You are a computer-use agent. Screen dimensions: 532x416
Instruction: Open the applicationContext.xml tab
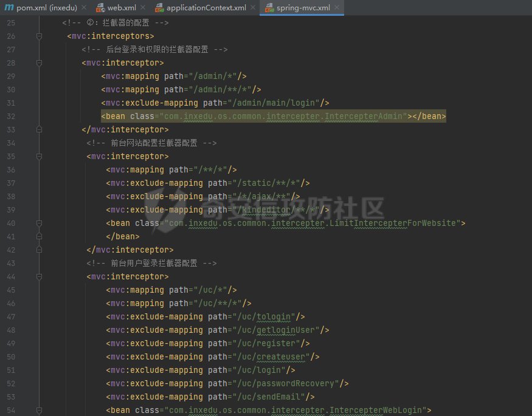coord(206,8)
